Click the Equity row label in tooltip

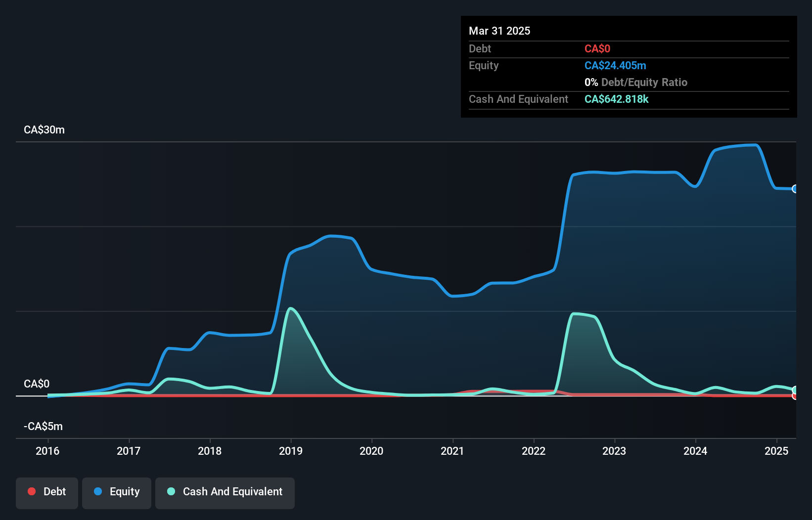click(484, 66)
